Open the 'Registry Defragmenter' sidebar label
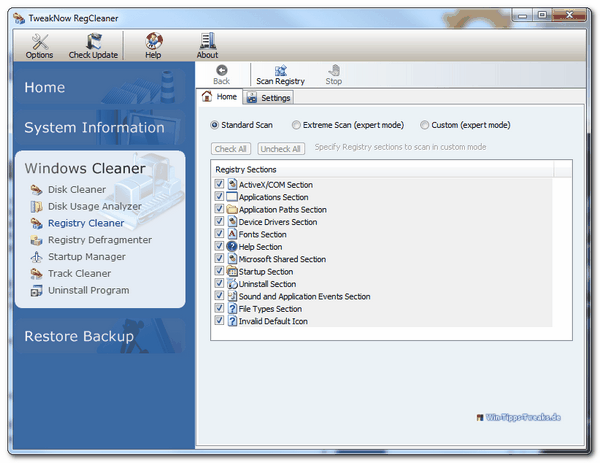This screenshot has height=463, width=600. (100, 240)
